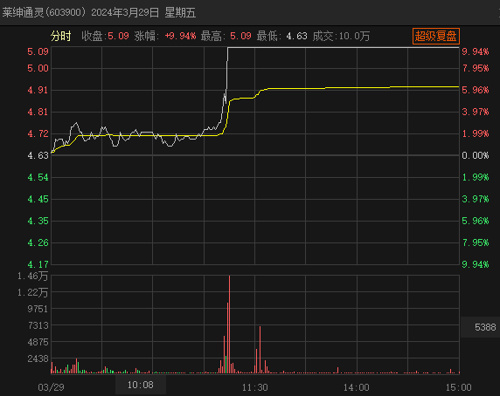The image size is (500, 396).
Task: Click the closing price 5.09 in the header
Action: tap(118, 36)
